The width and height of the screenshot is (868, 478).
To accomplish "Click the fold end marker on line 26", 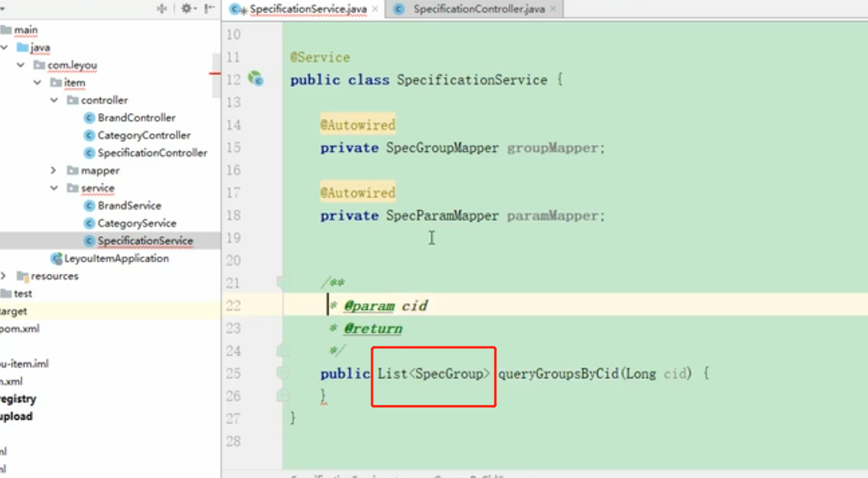I will pyautogui.click(x=284, y=396).
